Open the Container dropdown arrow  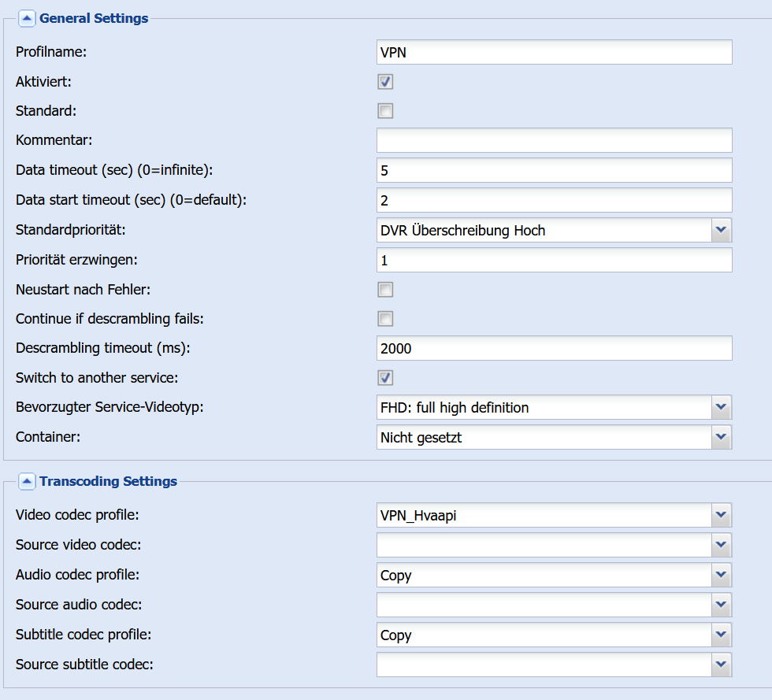coord(722,437)
